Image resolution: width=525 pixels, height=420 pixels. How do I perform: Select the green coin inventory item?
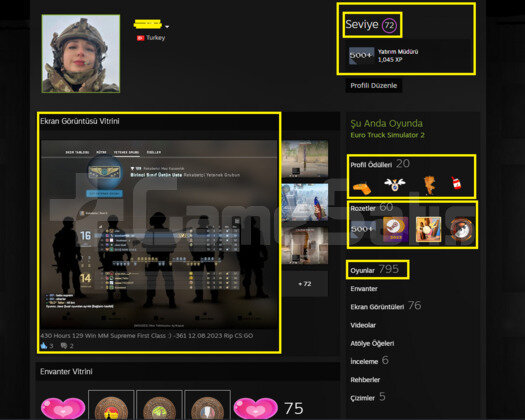[159, 405]
